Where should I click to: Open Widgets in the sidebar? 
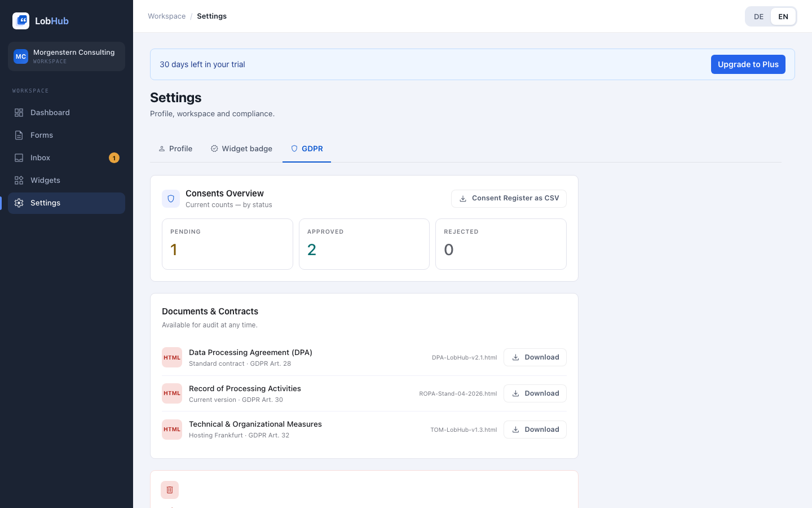(67, 181)
